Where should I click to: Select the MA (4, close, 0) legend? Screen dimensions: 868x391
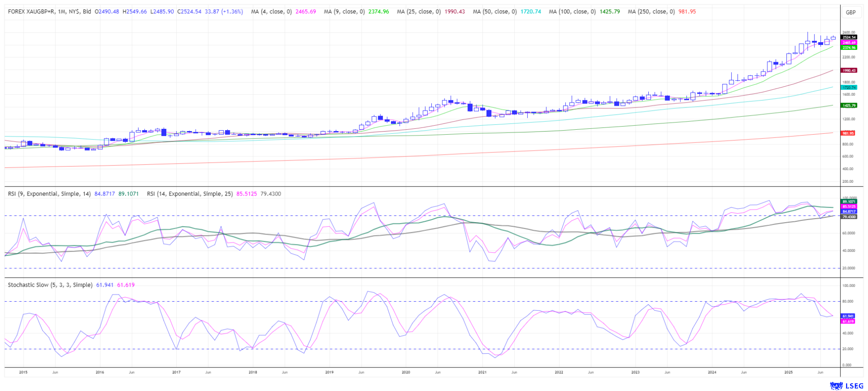[271, 12]
